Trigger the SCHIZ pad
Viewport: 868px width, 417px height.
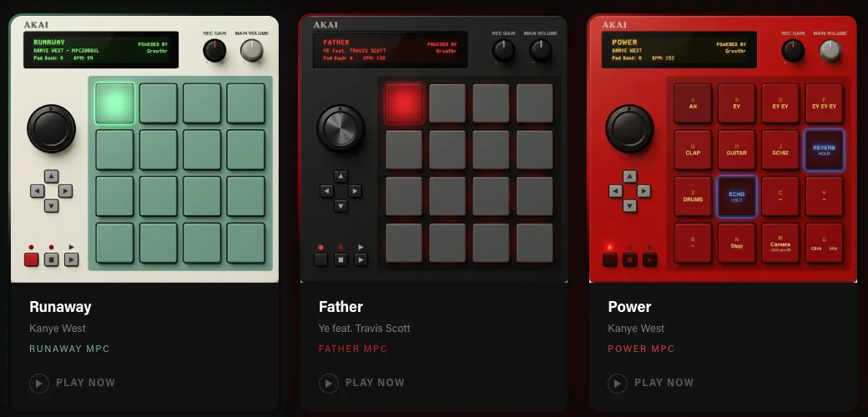pos(780,150)
